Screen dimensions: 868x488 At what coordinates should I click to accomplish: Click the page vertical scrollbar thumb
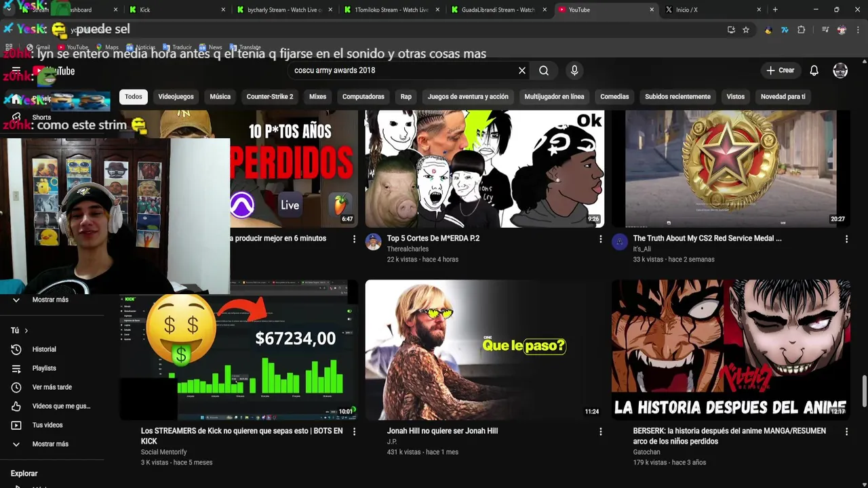coord(864,391)
